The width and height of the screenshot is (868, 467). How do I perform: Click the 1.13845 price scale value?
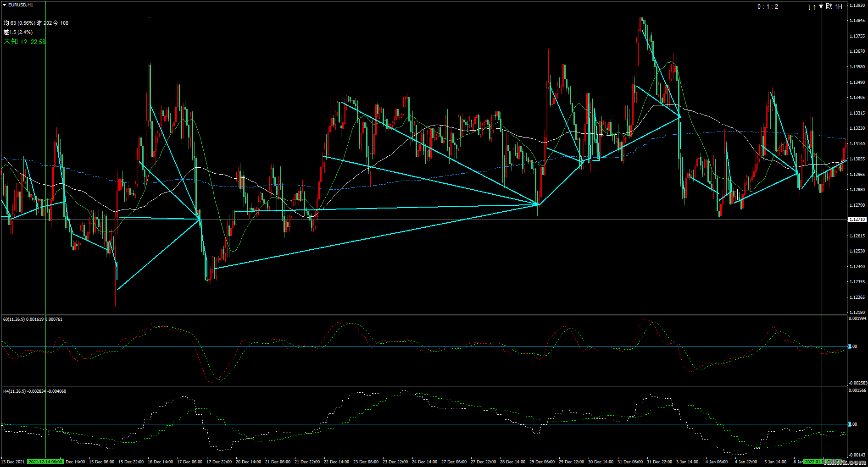point(857,21)
